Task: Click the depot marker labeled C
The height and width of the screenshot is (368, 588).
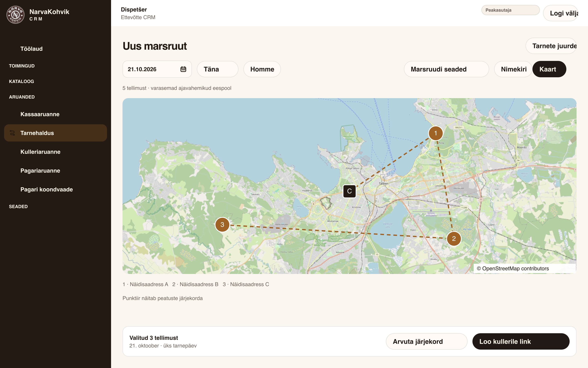Action: tap(349, 191)
